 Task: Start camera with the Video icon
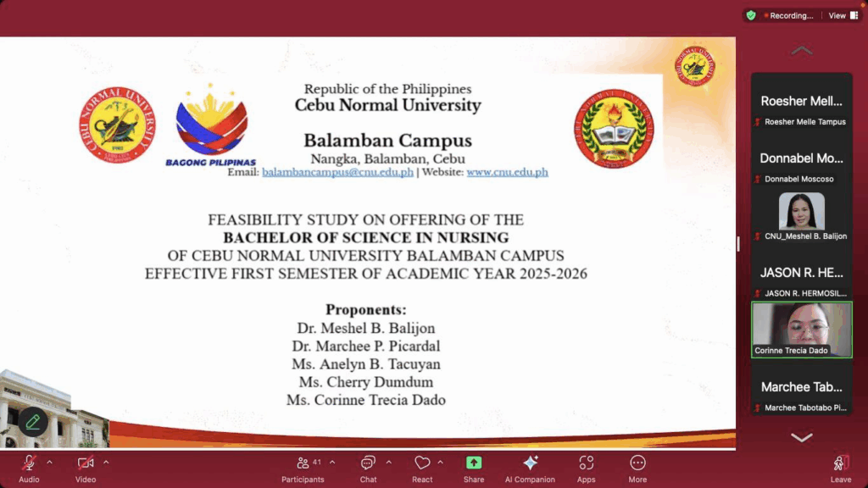tap(86, 463)
